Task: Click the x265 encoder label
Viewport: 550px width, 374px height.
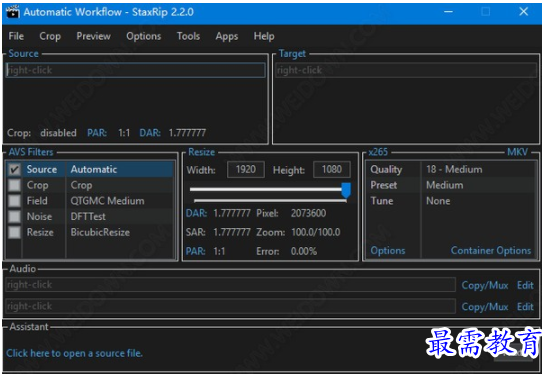Action: (378, 152)
